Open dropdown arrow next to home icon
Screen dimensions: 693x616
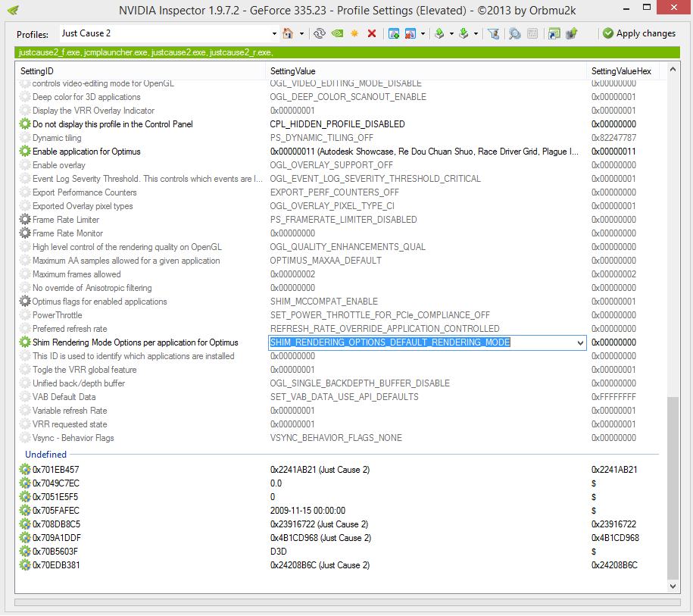pos(301,33)
